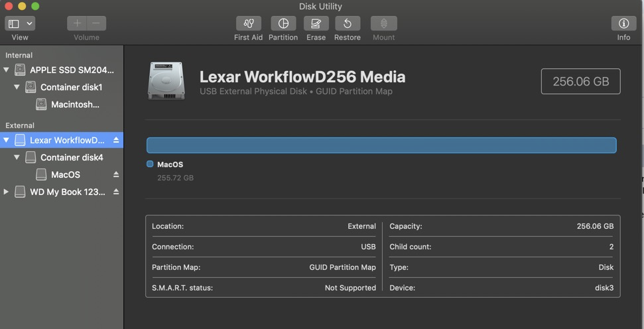Screen dimensions: 644x329
Task: Eject the WD My Book disk
Action: 116,192
